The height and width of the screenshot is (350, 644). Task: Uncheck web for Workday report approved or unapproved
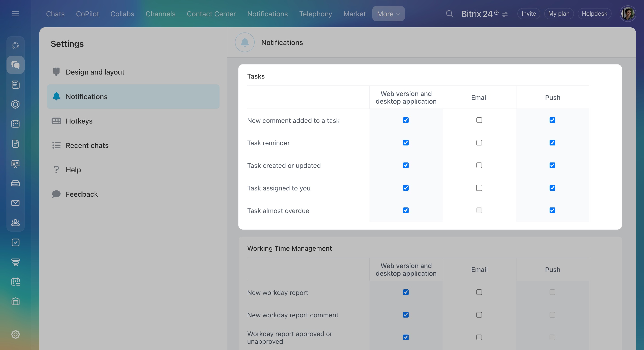(x=406, y=337)
